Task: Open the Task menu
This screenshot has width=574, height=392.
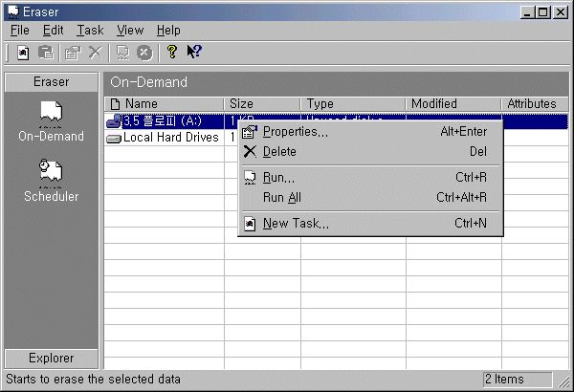Action: pyautogui.click(x=90, y=31)
